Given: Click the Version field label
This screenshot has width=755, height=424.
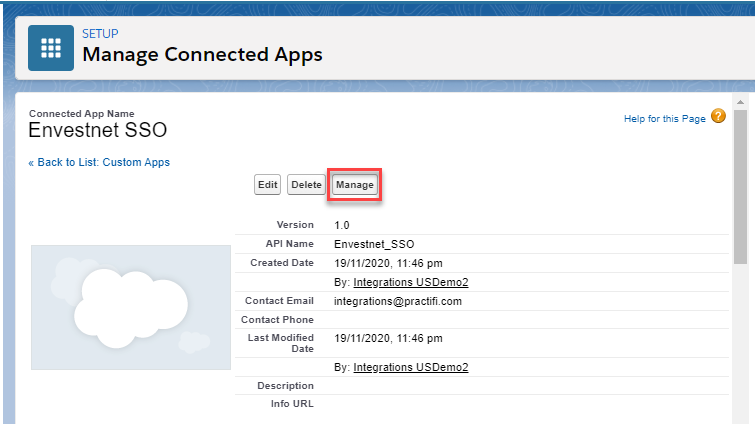Looking at the screenshot, I should tap(295, 225).
